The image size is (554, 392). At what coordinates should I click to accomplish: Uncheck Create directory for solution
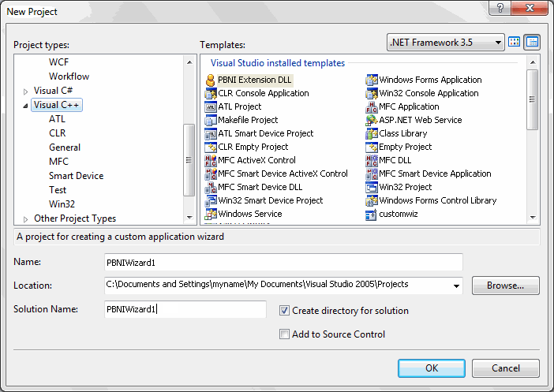point(285,311)
